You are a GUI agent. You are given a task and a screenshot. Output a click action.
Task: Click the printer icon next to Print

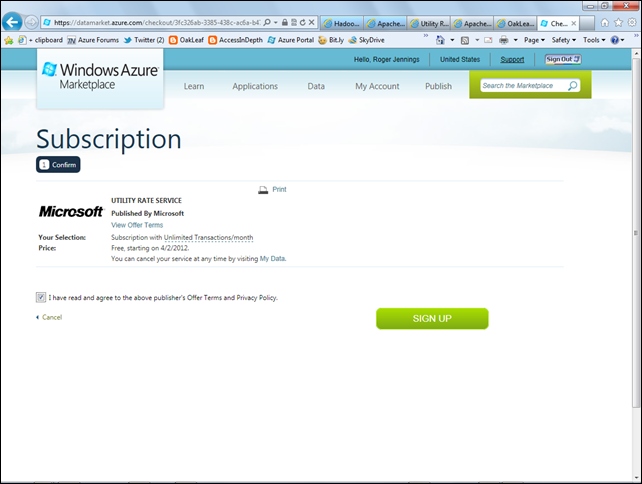[x=263, y=190]
